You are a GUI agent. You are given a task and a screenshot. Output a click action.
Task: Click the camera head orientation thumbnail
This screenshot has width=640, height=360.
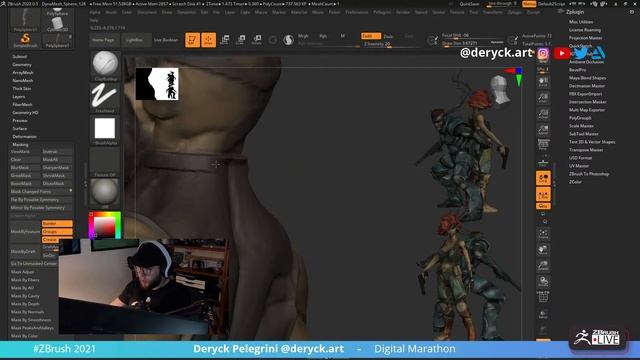(500, 90)
